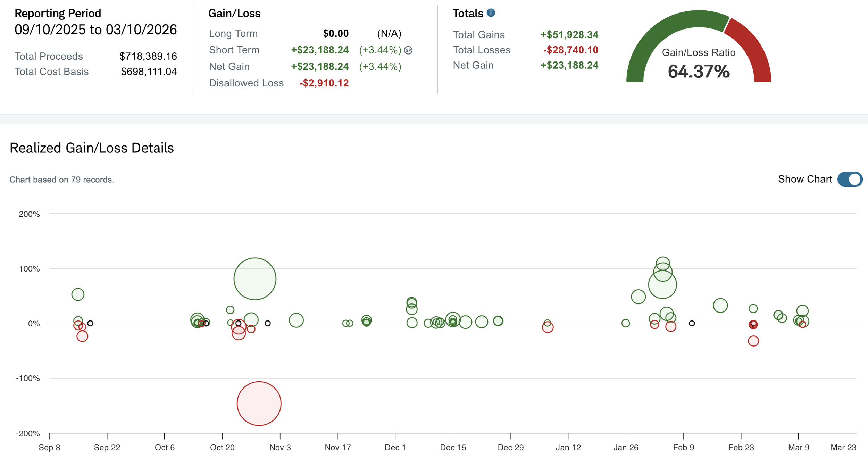Screen dimensions: 868x475
Task: Click the red segment of the Gain/Loss gauge
Action: coord(754,49)
